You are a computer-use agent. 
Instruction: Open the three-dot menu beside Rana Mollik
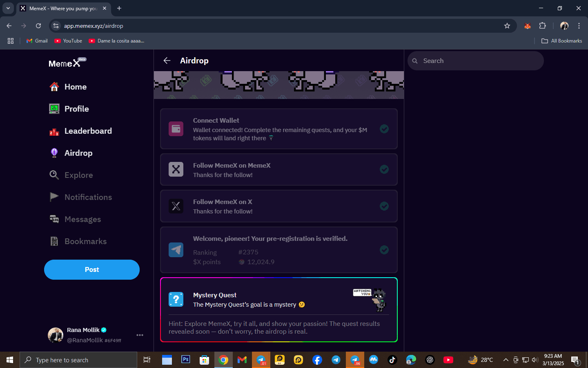coord(140,335)
